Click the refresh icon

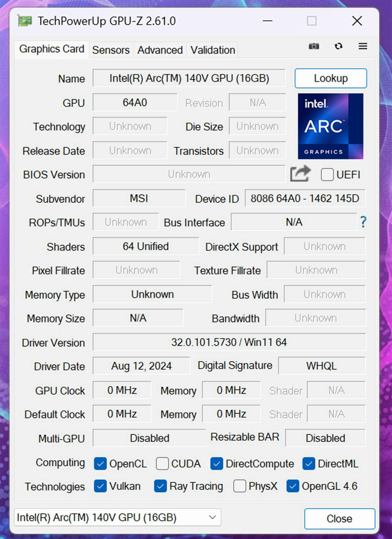pyautogui.click(x=338, y=46)
